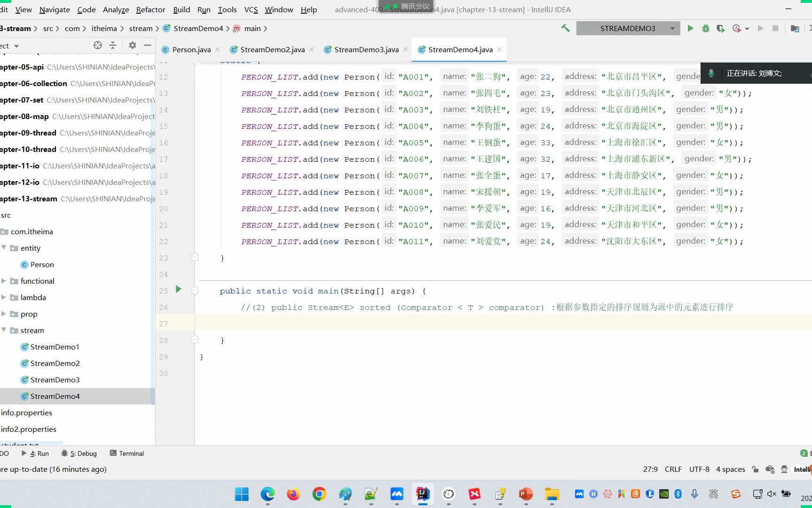Open PowerPoint from taskbar
812x508 pixels.
pos(526,494)
